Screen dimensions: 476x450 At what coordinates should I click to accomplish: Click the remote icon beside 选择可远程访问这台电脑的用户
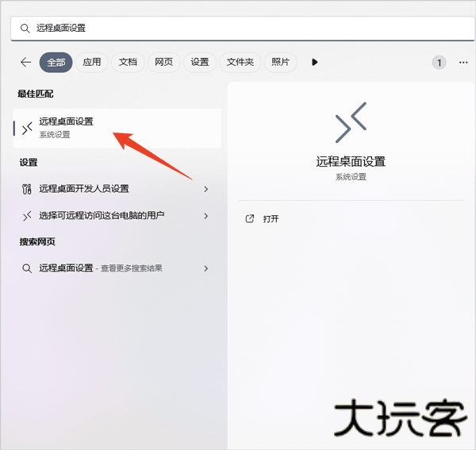[27, 216]
